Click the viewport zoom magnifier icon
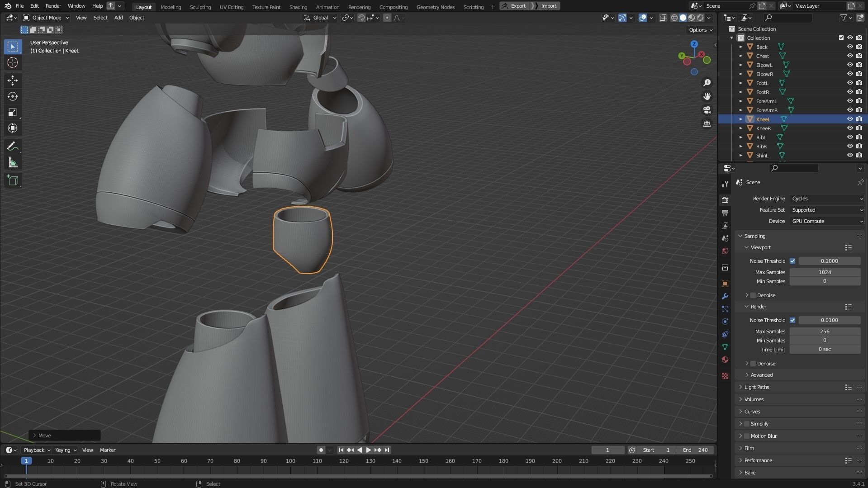Image resolution: width=868 pixels, height=488 pixels. click(707, 83)
